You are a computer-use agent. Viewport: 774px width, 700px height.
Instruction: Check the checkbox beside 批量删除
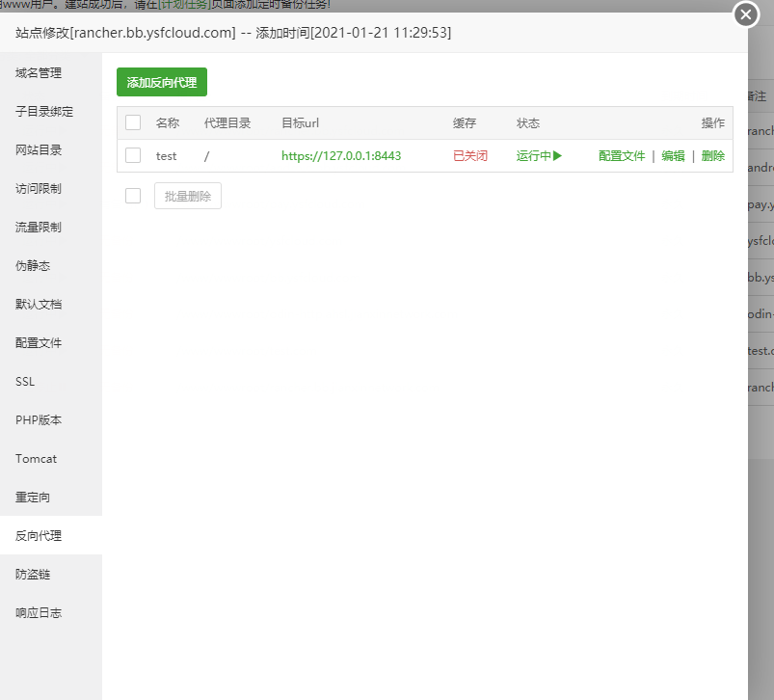pos(132,195)
